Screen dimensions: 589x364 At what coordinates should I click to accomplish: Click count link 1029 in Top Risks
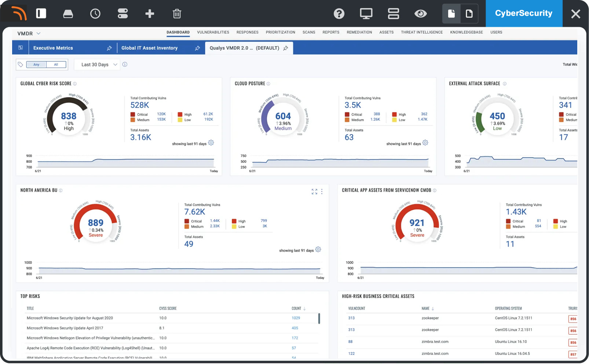(296, 318)
